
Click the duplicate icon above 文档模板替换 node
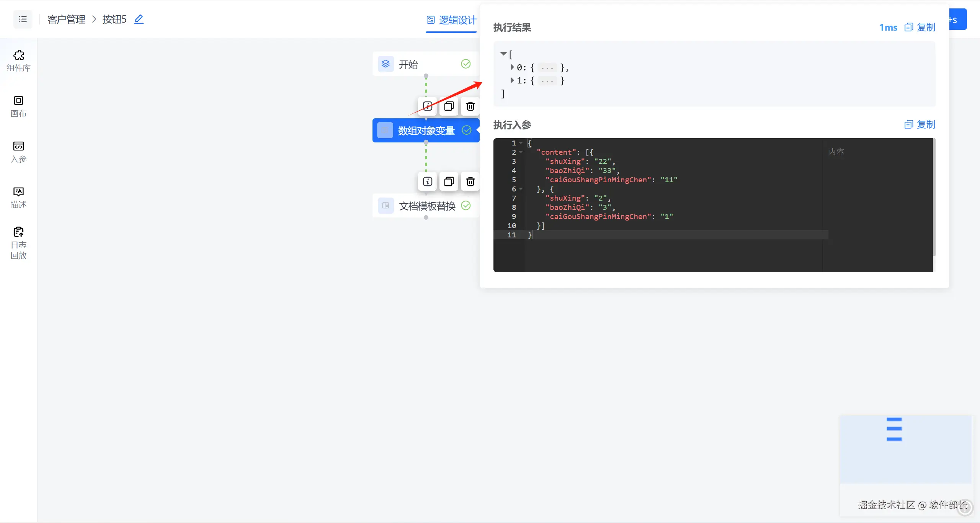449,181
